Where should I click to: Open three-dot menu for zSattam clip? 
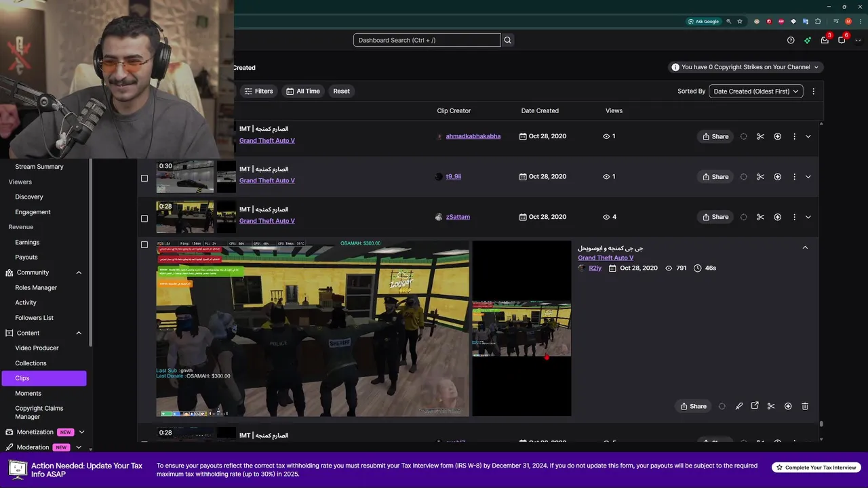795,217
